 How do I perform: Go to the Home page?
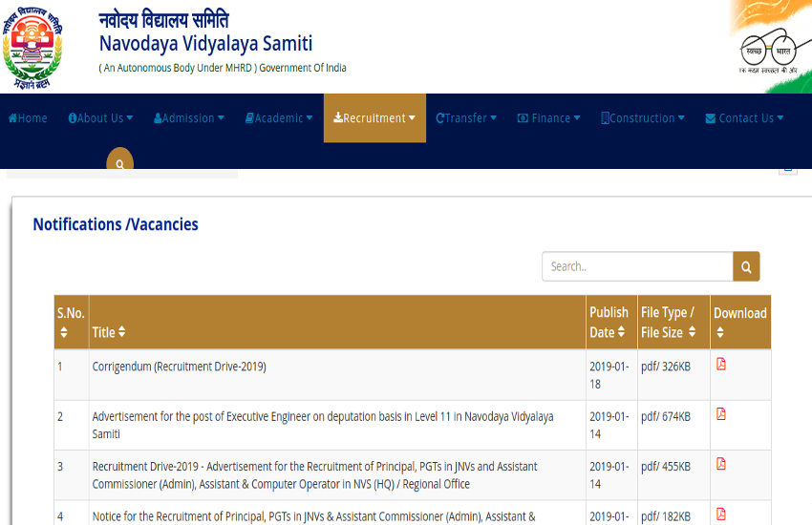27,118
